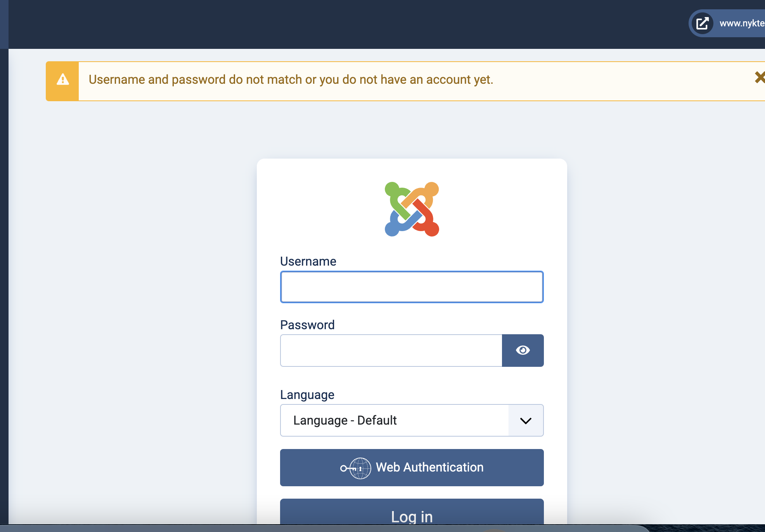Image resolution: width=765 pixels, height=532 pixels.
Task: Dismiss the username and password alert
Action: 760,78
